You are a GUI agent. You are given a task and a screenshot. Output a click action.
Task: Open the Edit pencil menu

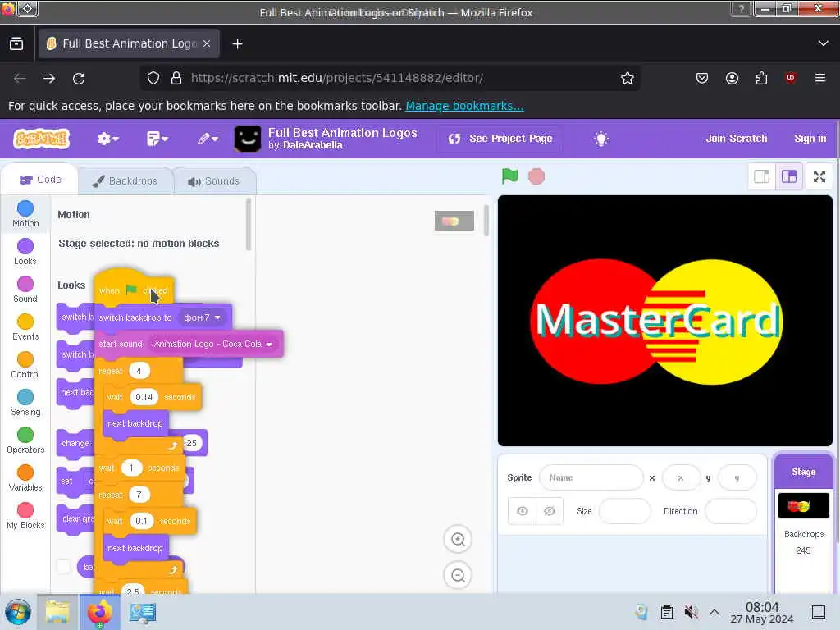208,139
